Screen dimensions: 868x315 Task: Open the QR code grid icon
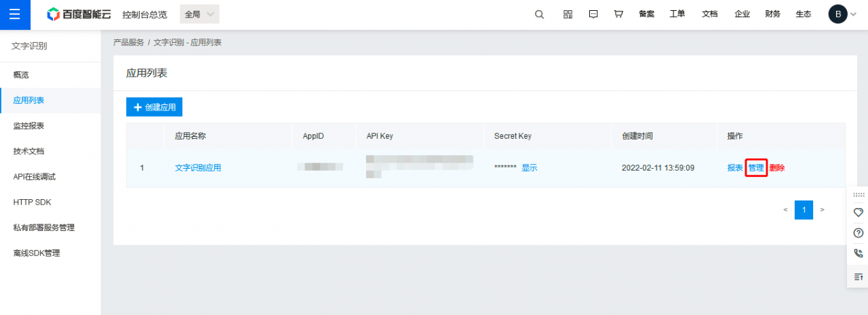(x=568, y=14)
